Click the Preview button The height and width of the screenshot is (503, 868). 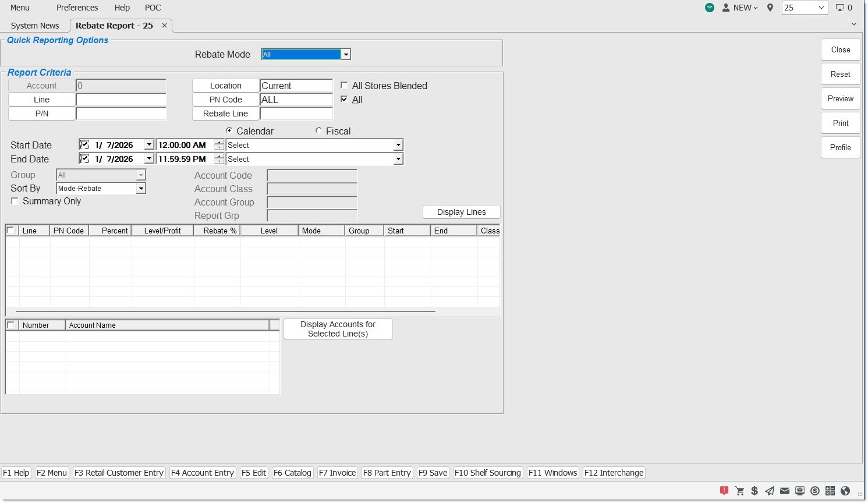[x=840, y=98]
